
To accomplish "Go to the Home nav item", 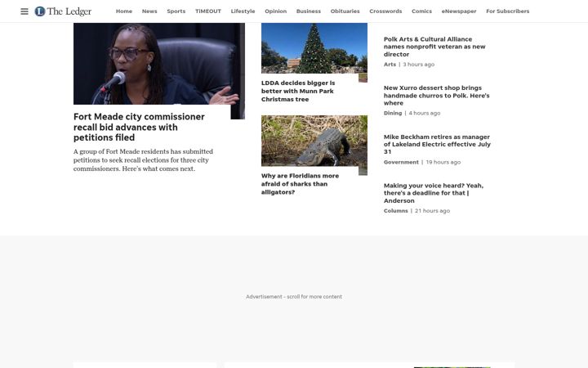I will [x=124, y=11].
